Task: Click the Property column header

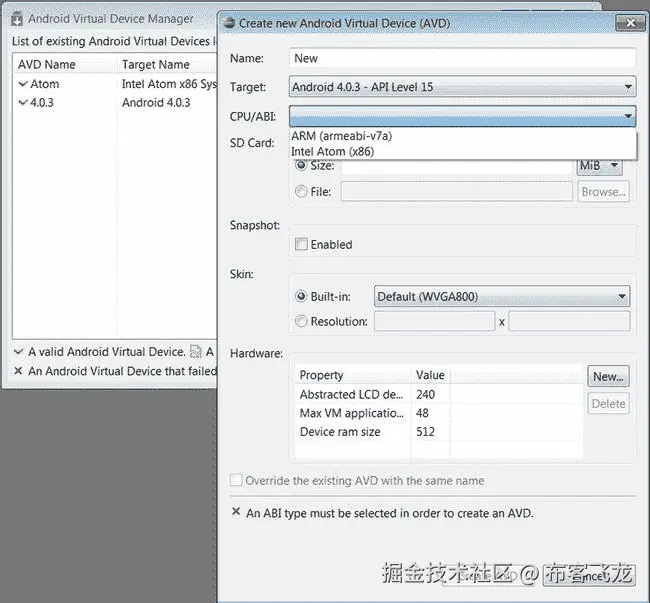Action: click(x=354, y=375)
